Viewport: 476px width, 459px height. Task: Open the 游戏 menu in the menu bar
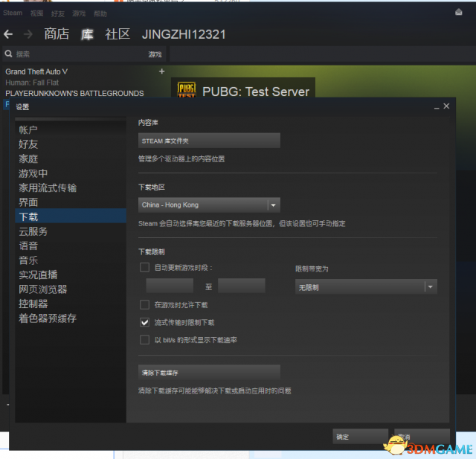[x=79, y=13]
